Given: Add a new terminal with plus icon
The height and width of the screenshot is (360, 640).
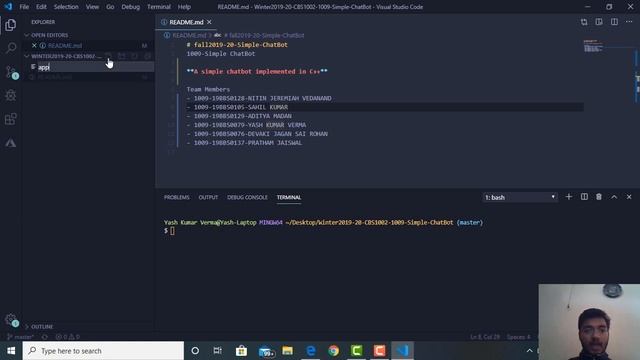Looking at the screenshot, I should point(569,197).
